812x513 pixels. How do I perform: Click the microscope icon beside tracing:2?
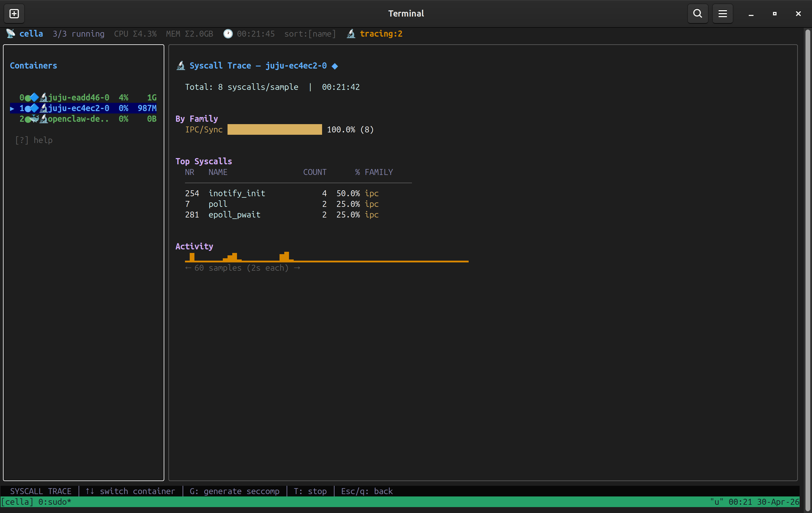[351, 34]
